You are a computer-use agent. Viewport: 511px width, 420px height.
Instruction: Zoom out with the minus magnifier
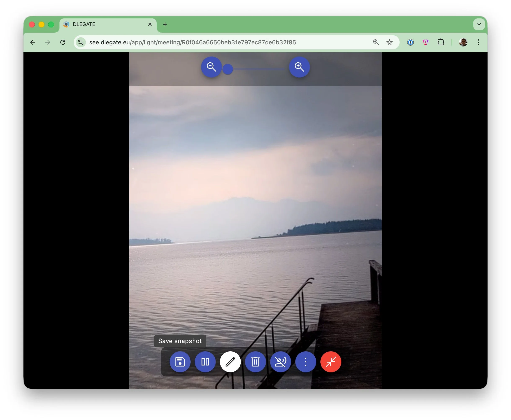pos(212,67)
